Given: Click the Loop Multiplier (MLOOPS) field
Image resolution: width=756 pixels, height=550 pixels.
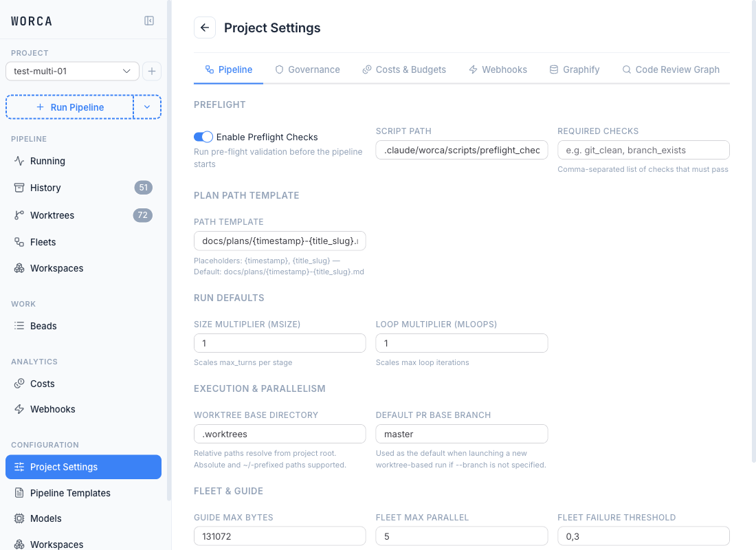Looking at the screenshot, I should pyautogui.click(x=461, y=343).
